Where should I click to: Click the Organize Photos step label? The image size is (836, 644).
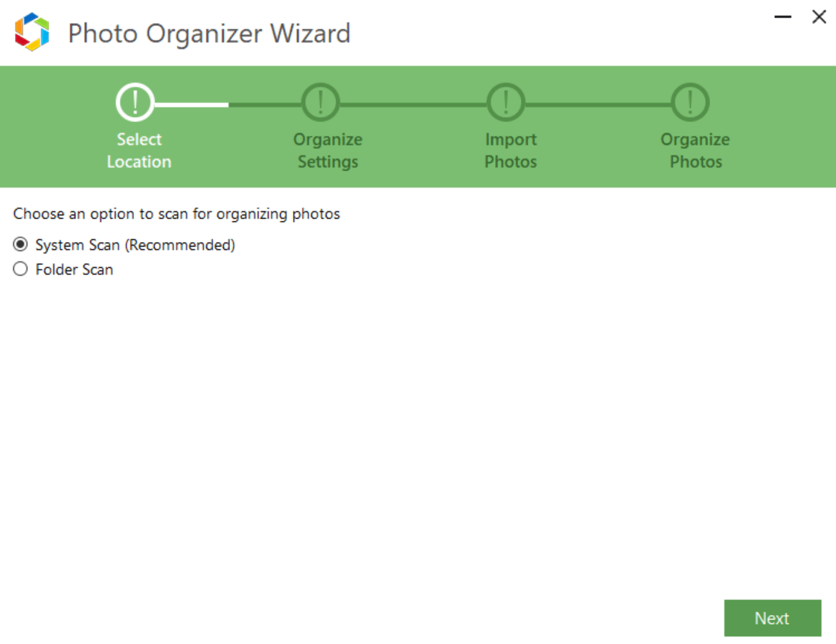click(x=695, y=150)
